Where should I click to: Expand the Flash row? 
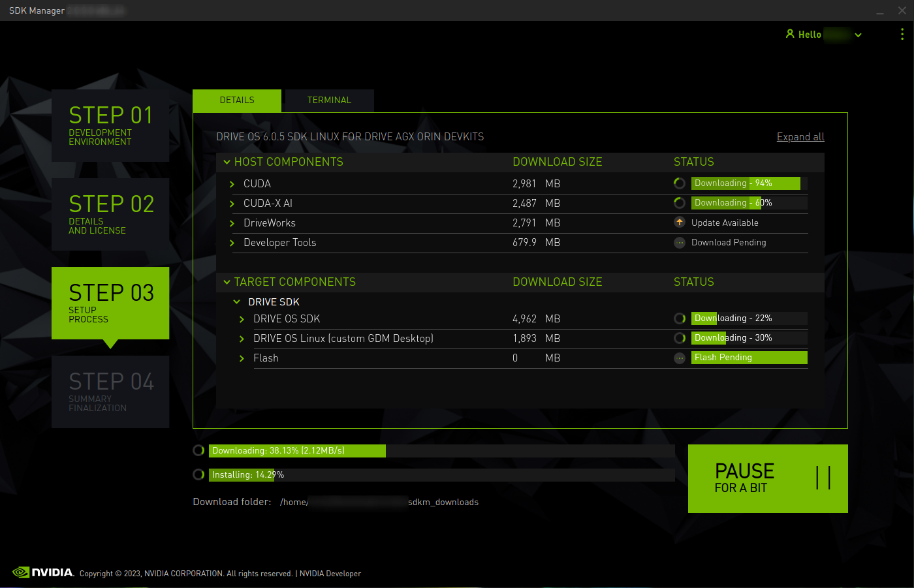[242, 358]
